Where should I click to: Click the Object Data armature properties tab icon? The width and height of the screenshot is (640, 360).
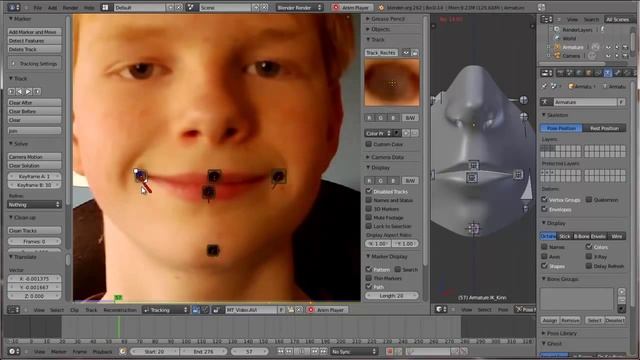click(x=608, y=73)
